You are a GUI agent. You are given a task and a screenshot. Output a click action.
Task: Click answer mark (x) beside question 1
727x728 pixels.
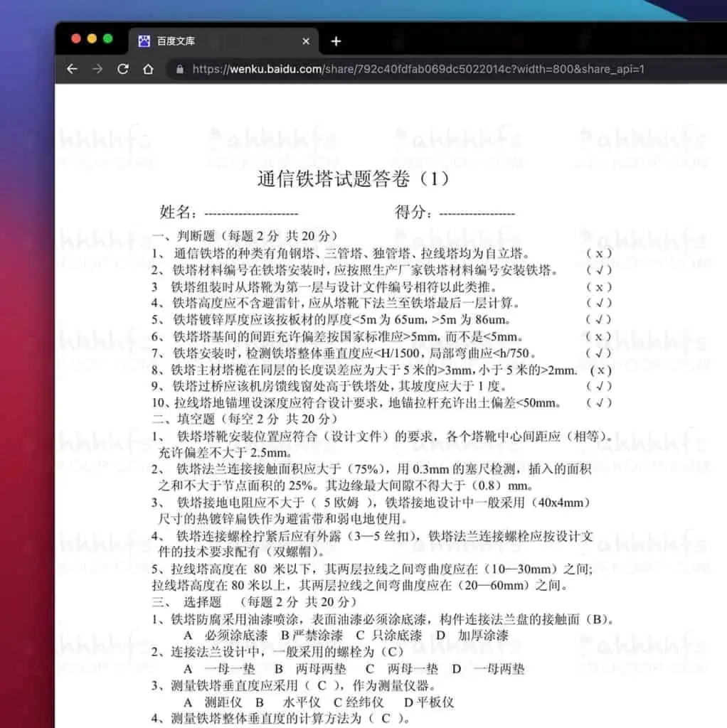pyautogui.click(x=599, y=252)
